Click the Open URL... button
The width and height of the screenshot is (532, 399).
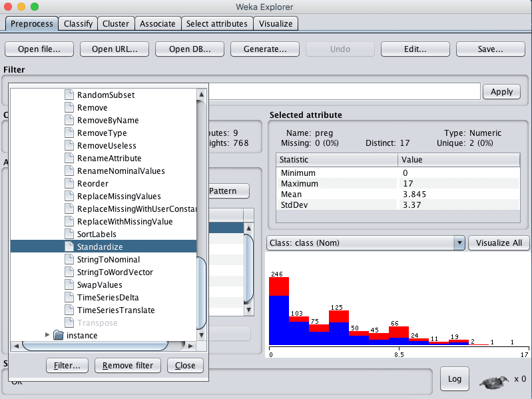point(115,49)
